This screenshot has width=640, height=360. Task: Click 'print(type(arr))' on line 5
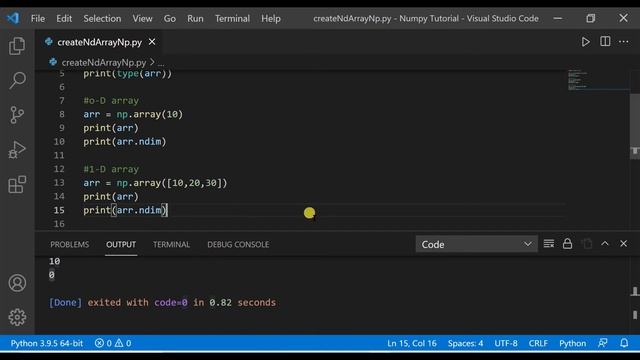tap(127, 74)
